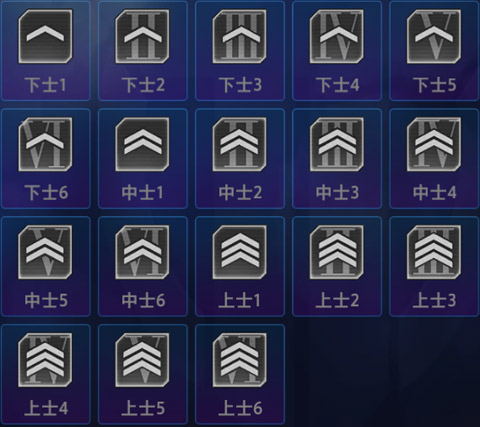This screenshot has width=480, height=427.
Task: Click the 中士1 text label
Action: 143,193
